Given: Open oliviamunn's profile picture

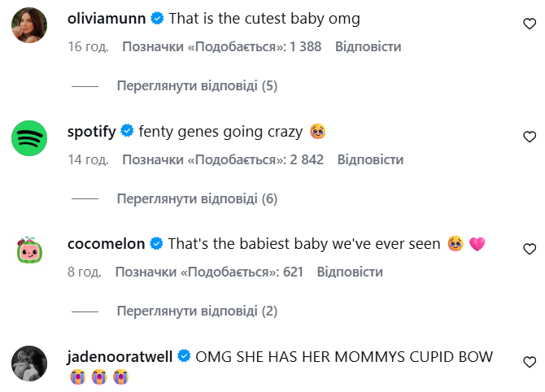Looking at the screenshot, I should click(x=28, y=26).
